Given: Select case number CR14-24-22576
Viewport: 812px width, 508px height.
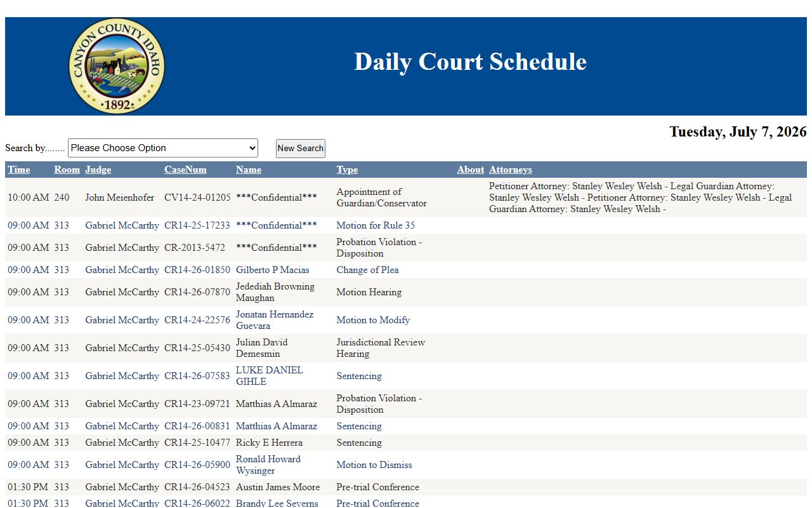Looking at the screenshot, I should [197, 320].
